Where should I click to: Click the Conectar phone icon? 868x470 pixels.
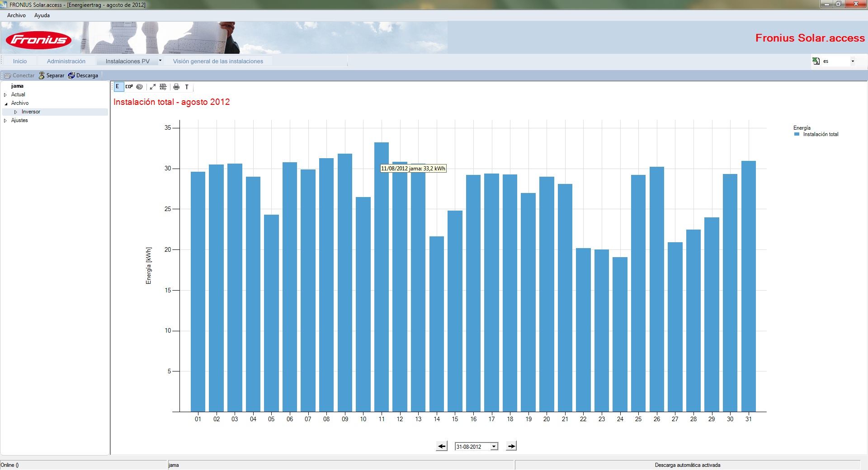click(x=8, y=75)
